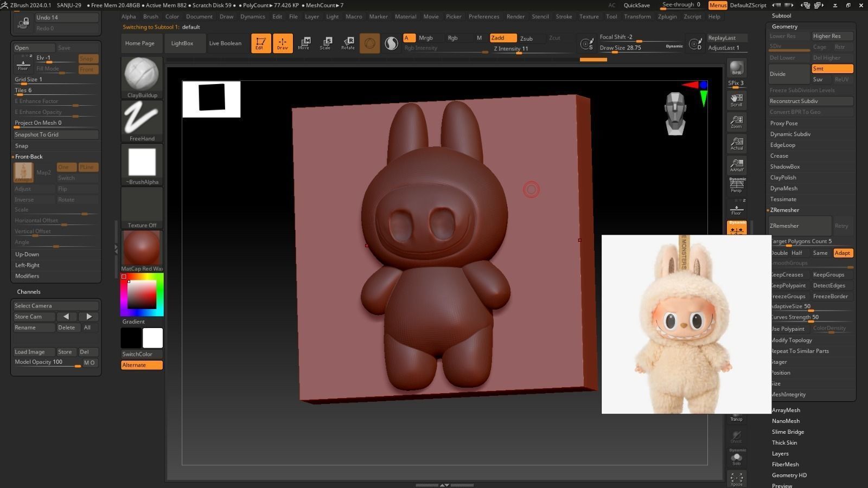
Task: Toggle the Zsub mode
Action: 526,38
